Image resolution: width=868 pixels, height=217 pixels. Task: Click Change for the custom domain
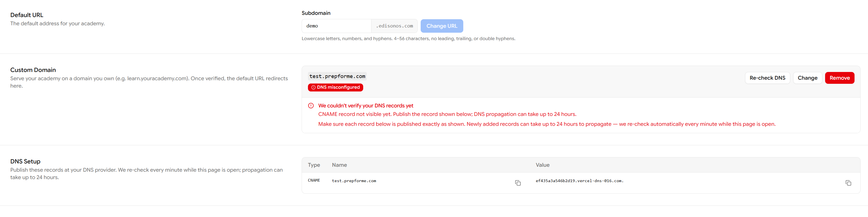point(807,78)
